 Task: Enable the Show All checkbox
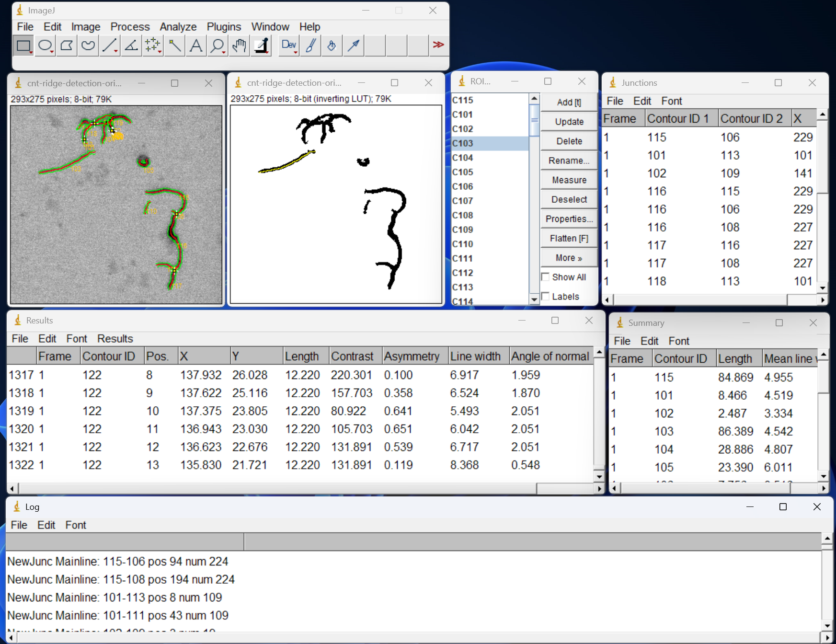click(x=545, y=277)
